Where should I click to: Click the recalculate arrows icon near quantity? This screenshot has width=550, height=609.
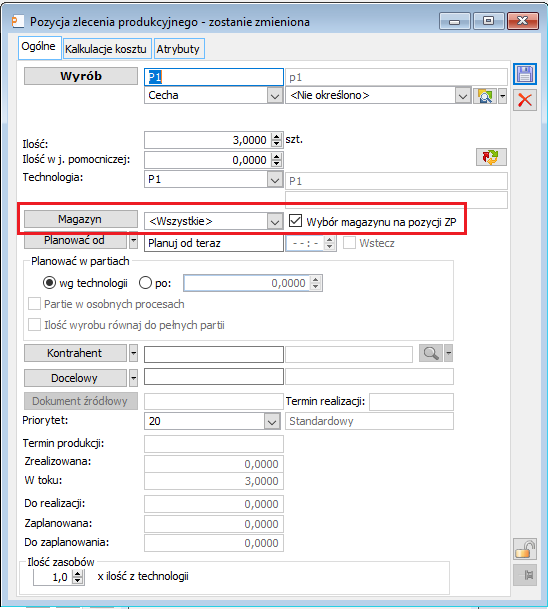pos(491,157)
